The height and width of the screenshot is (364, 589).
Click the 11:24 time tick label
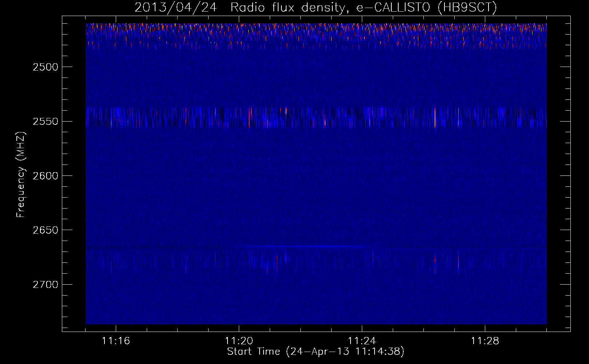[362, 341]
